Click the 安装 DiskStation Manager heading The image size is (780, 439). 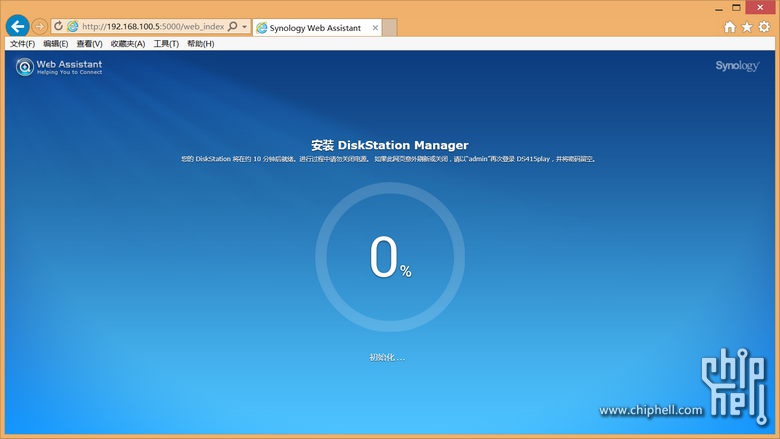[390, 145]
